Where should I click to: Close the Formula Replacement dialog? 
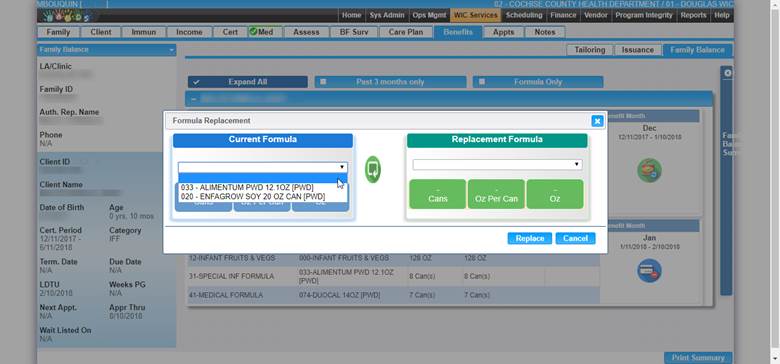[597, 121]
